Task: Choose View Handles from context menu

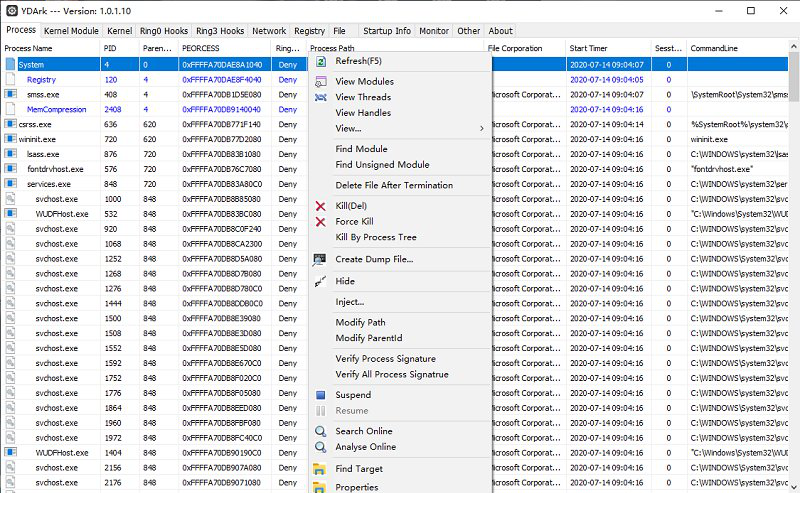Action: pos(363,113)
